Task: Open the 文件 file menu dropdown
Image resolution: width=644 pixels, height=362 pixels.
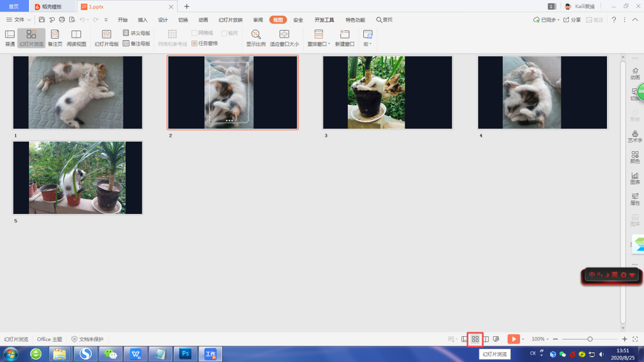Action: tap(19, 20)
